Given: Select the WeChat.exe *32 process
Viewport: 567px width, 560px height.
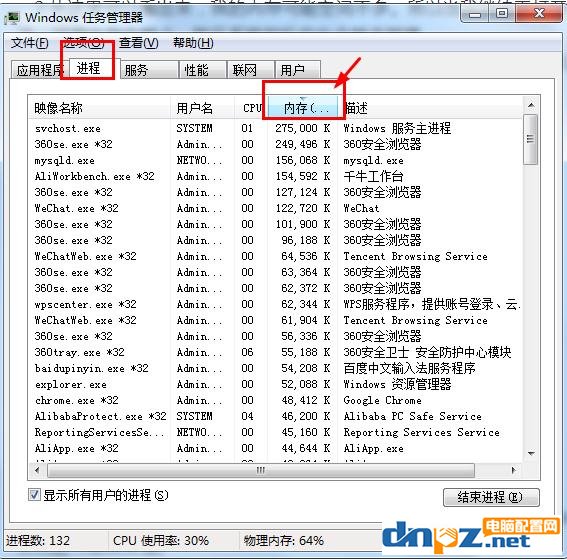Looking at the screenshot, I should click(x=77, y=208).
